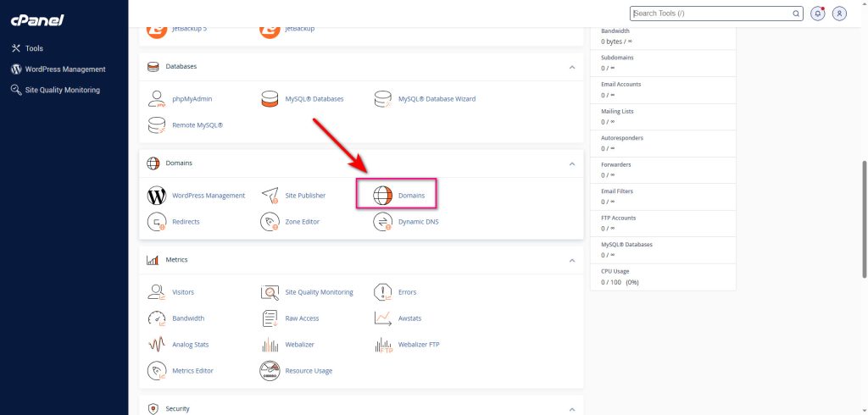The image size is (868, 415).
Task: Open the phpMyAdmin icon
Action: pyautogui.click(x=157, y=99)
